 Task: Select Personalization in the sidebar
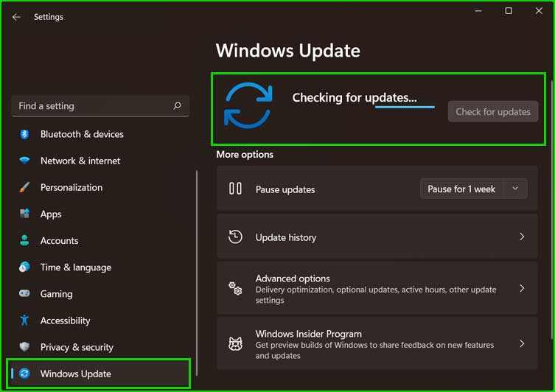tap(100, 187)
